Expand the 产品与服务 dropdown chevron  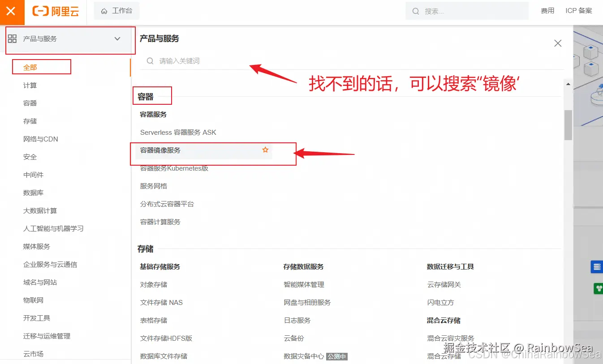pyautogui.click(x=117, y=39)
